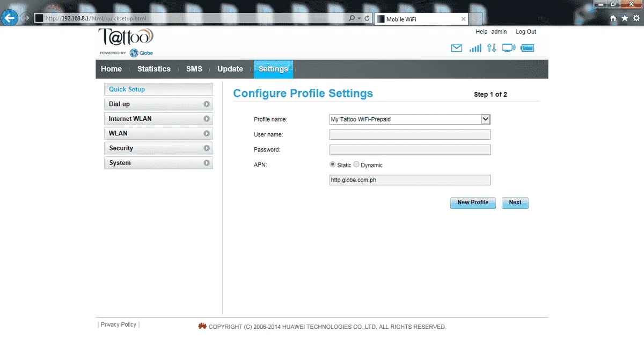Click the User name input field

[x=410, y=134]
